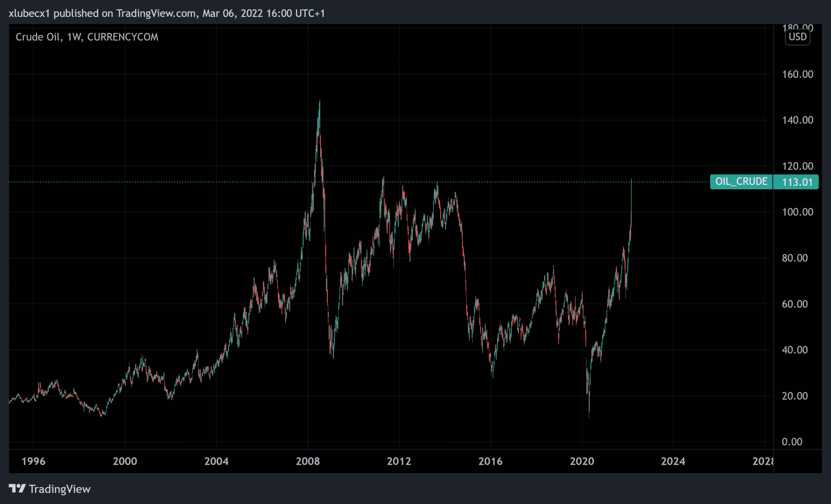Click the latest 2022 candle at chart's right edge
The width and height of the screenshot is (831, 504).
pyautogui.click(x=631, y=199)
